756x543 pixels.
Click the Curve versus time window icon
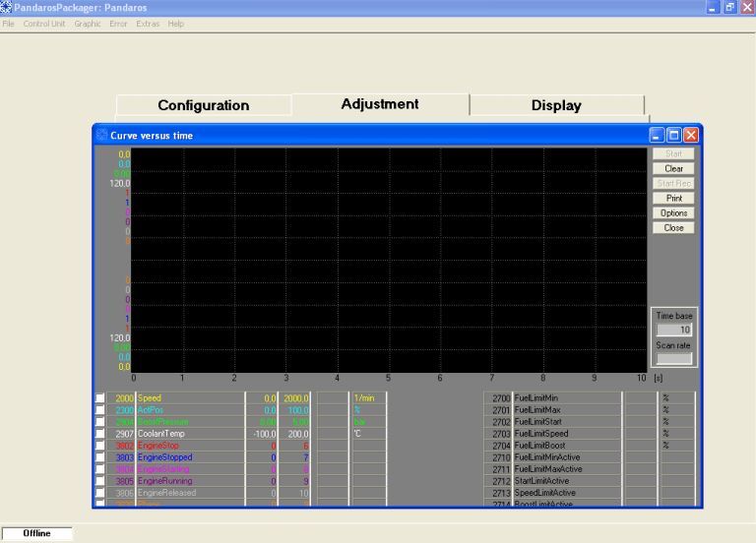coord(101,135)
